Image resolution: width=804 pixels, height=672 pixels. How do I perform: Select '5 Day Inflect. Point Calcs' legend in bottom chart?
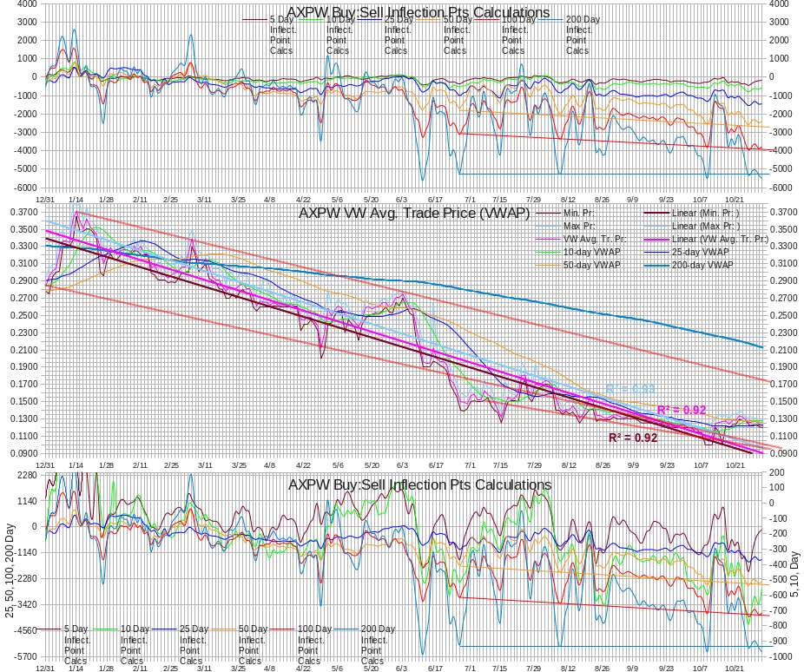pos(63,645)
